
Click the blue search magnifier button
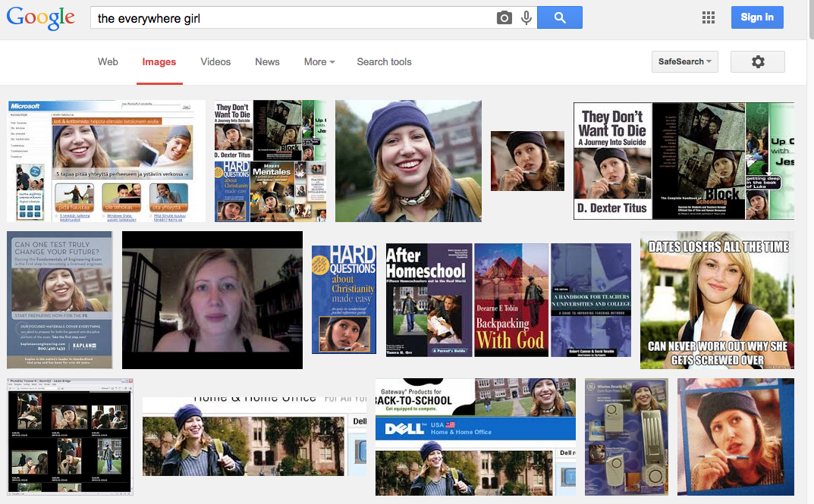pyautogui.click(x=560, y=17)
